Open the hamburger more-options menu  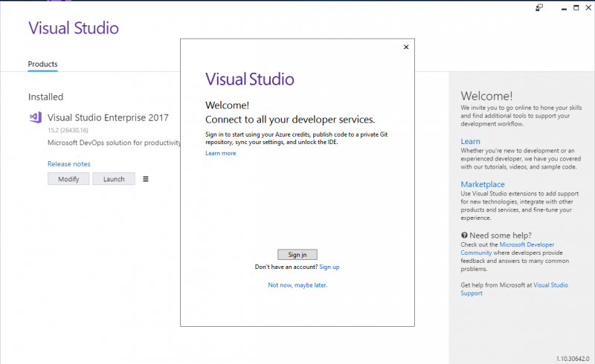[x=146, y=179]
